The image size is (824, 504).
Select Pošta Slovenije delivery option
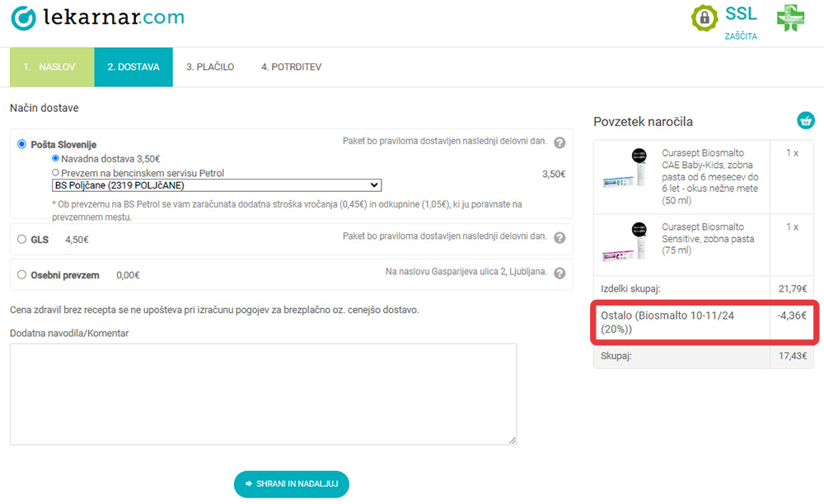coord(21,144)
